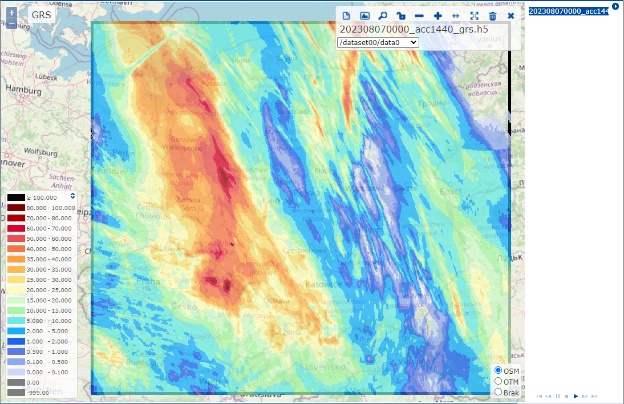
Task: Click the 0.100 - 0.500 legend label
Action: pos(47,362)
